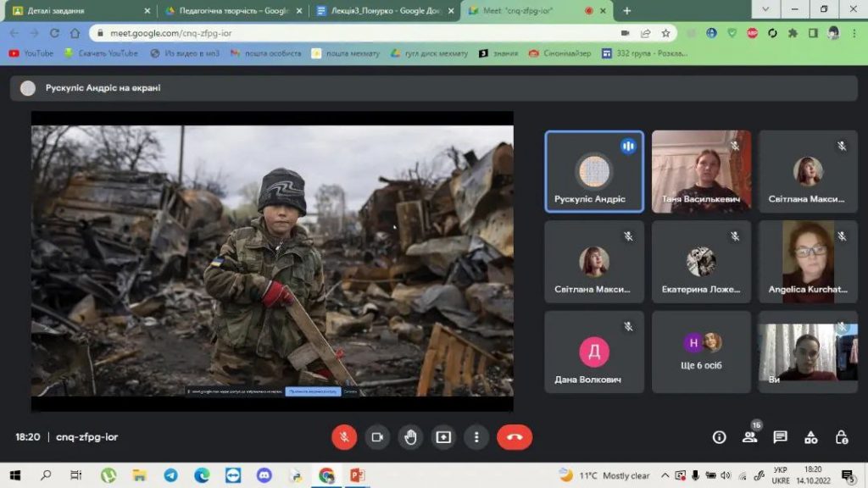Unmute the microphone in Meet

tap(344, 437)
